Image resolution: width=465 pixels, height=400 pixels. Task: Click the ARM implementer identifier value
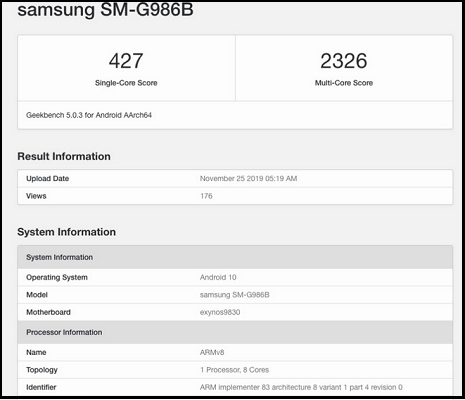click(301, 387)
